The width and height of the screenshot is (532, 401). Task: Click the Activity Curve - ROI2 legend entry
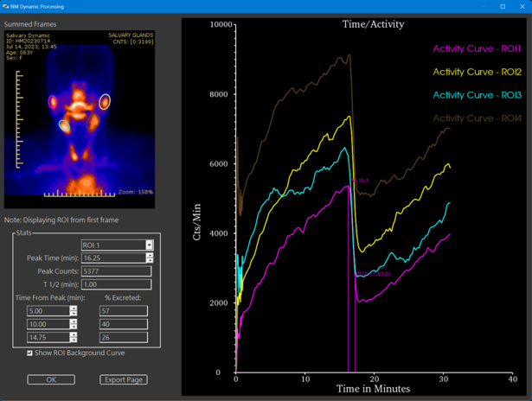(477, 72)
